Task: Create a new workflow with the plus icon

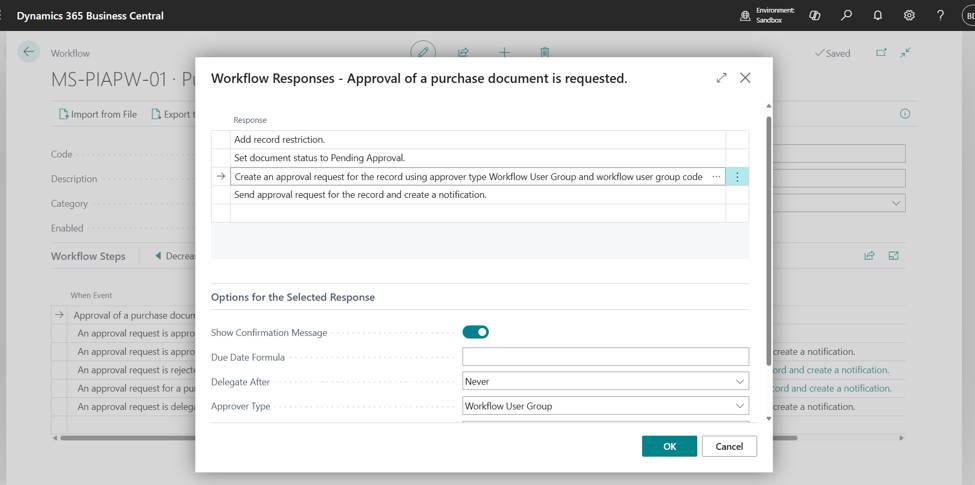Action: coord(504,53)
